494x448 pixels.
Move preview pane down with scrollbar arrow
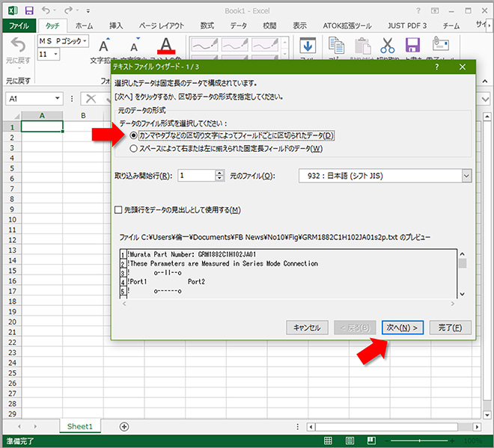(x=463, y=294)
